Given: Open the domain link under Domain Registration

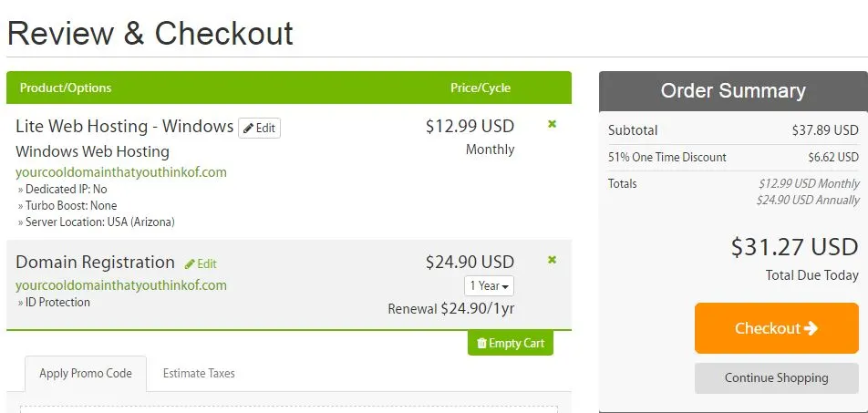Looking at the screenshot, I should tap(121, 285).
